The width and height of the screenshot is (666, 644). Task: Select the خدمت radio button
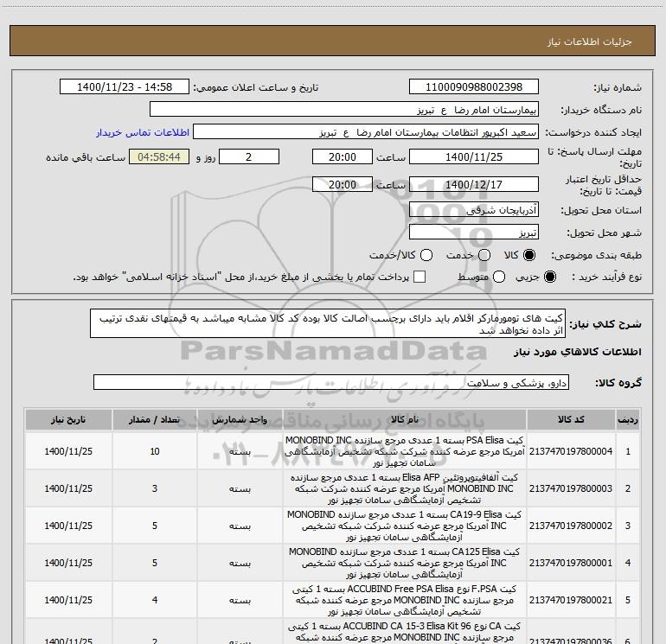pos(484,255)
